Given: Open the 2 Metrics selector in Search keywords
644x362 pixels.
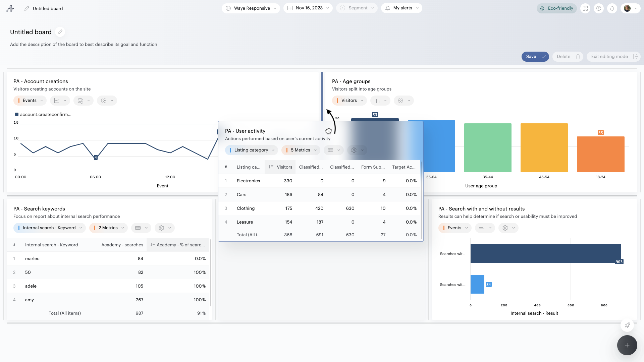Looking at the screenshot, I should coord(108,228).
